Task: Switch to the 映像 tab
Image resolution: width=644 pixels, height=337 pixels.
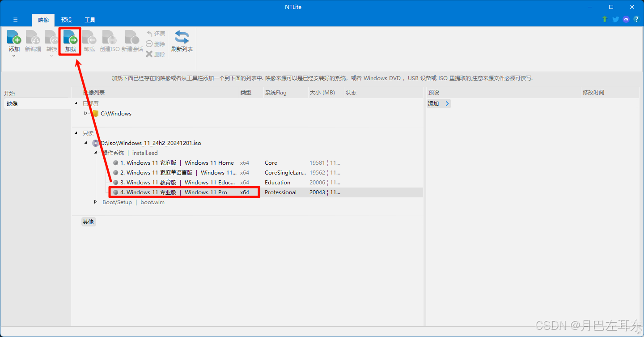Action: pos(43,20)
